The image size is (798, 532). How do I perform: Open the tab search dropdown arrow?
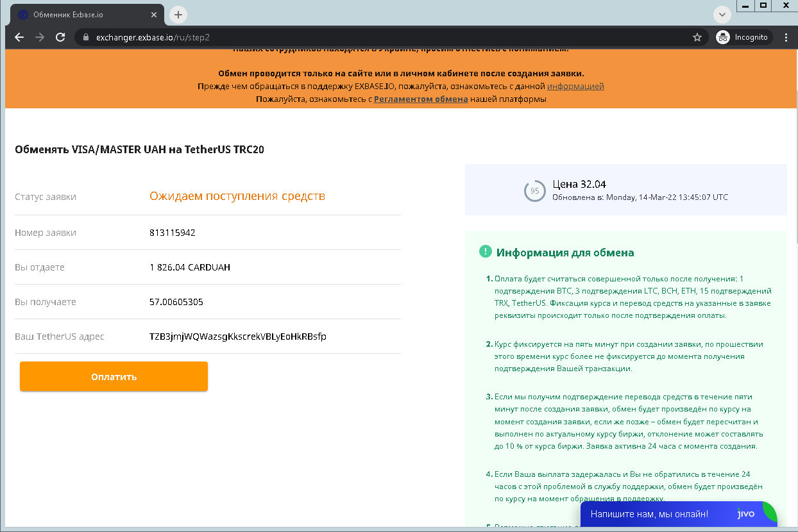722,14
